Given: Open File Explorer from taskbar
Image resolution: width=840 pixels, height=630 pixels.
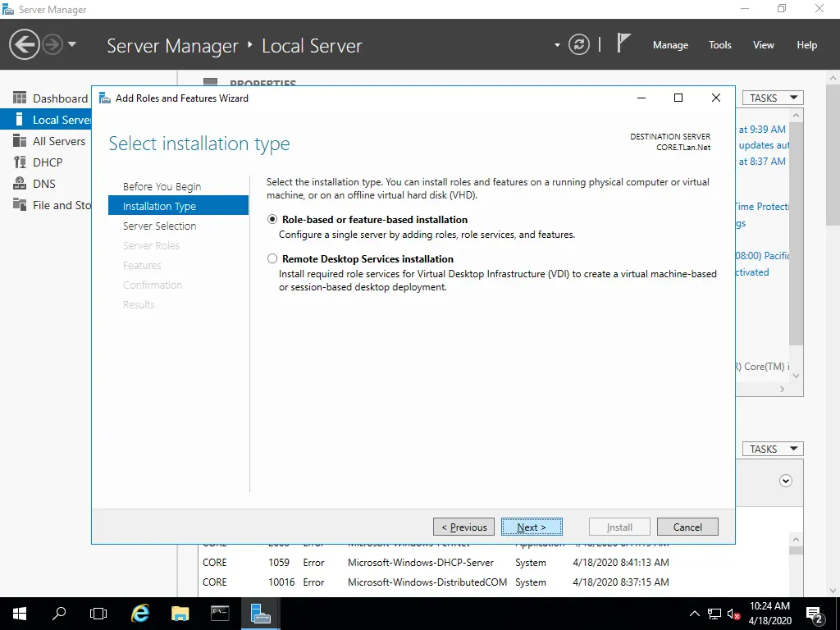Looking at the screenshot, I should [180, 613].
